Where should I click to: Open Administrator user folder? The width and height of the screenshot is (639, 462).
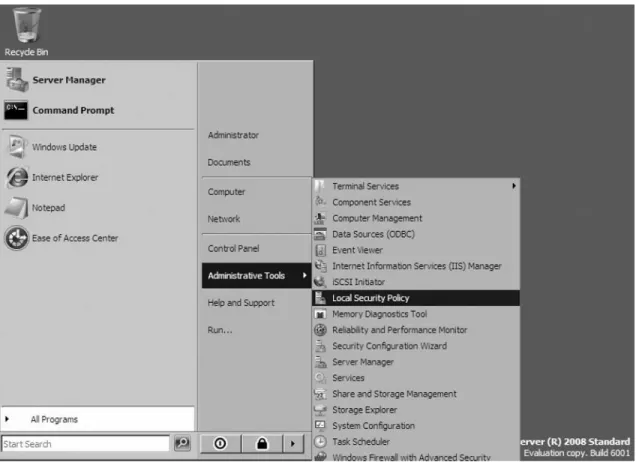pos(233,135)
